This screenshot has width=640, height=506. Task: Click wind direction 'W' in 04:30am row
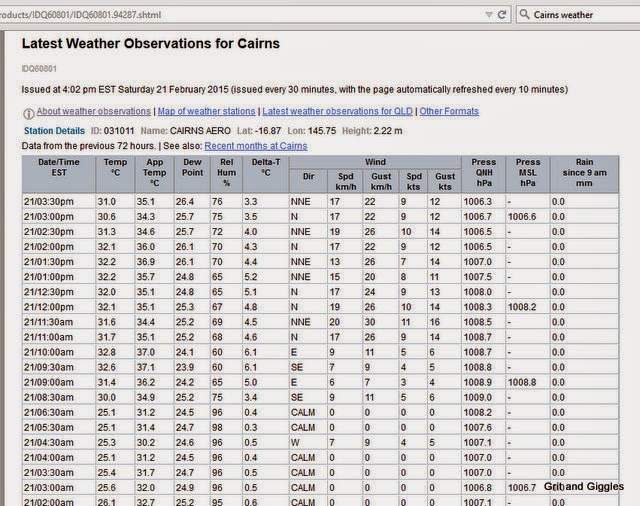295,443
